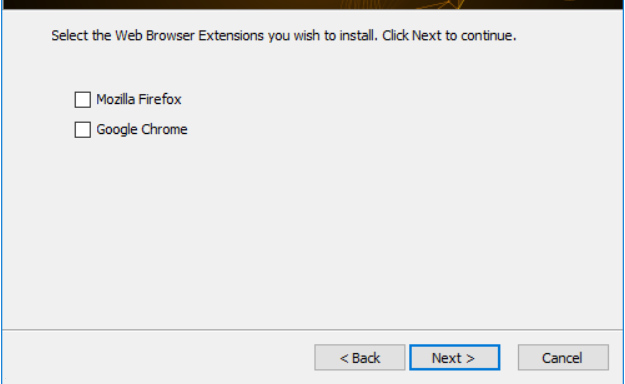Tick the Google Chrome extension checkbox

(83, 130)
